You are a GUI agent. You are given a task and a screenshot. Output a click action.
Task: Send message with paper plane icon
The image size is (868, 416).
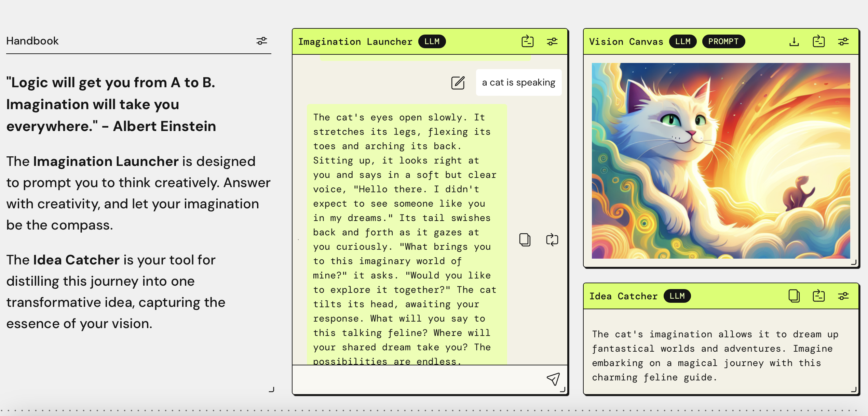point(553,379)
